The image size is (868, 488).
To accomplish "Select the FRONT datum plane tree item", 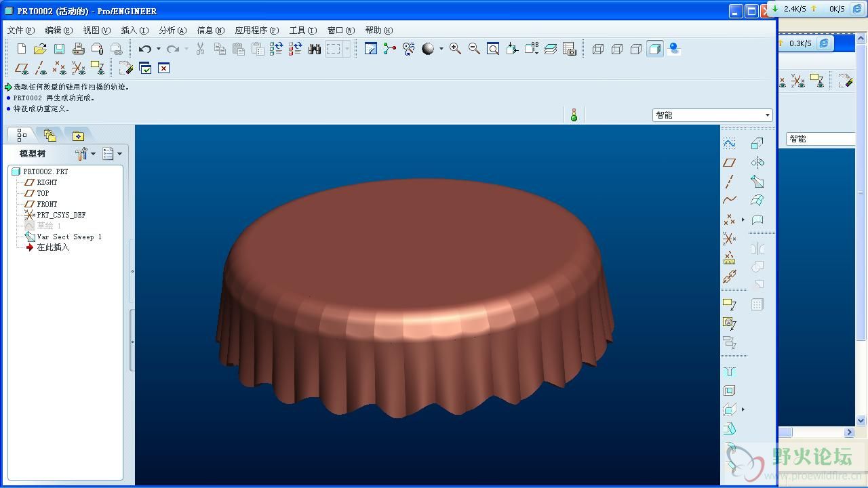I will (x=47, y=204).
